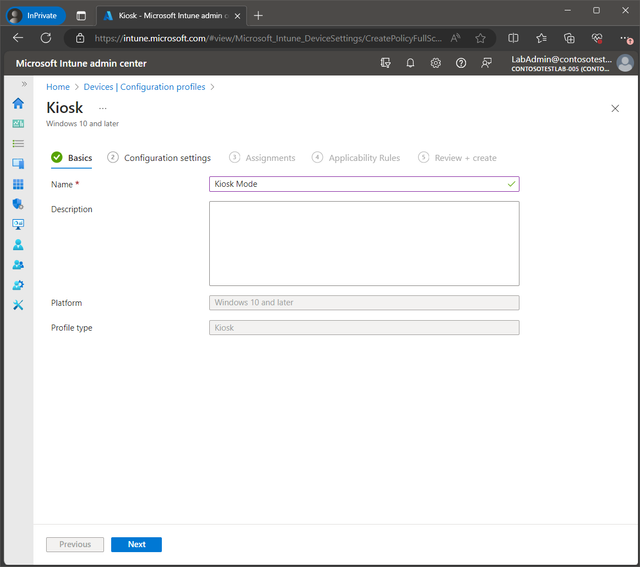Click the disabled Platform field
Viewport: 640px width, 567px height.
click(364, 302)
